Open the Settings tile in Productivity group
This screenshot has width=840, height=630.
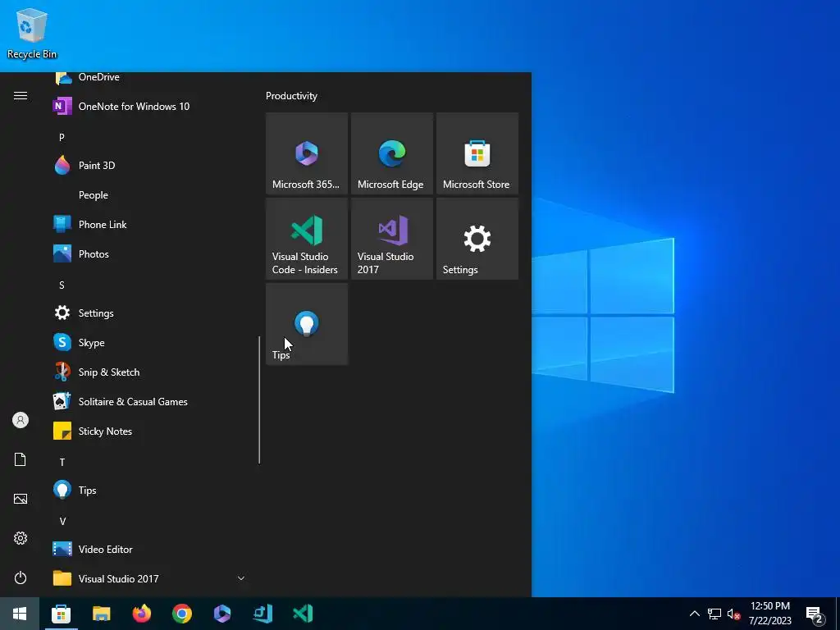click(x=477, y=239)
